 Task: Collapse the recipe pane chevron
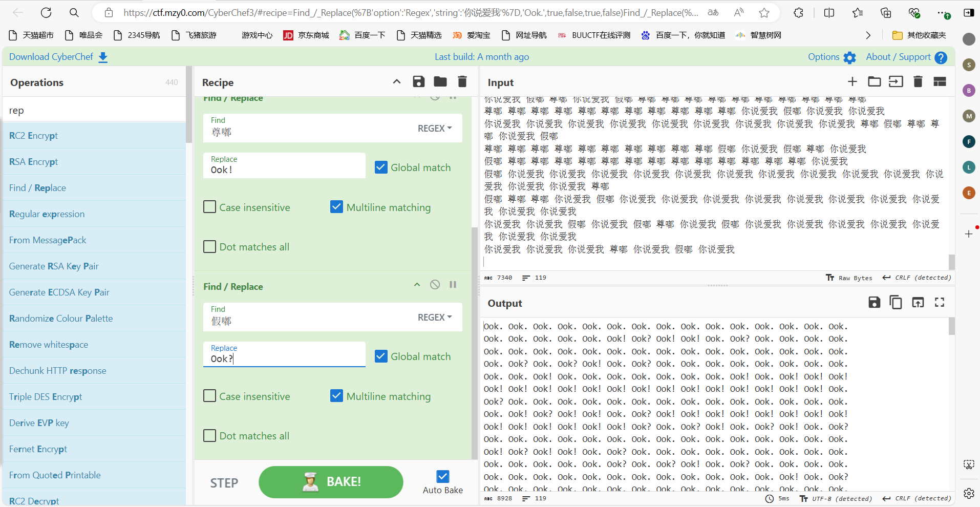point(397,81)
